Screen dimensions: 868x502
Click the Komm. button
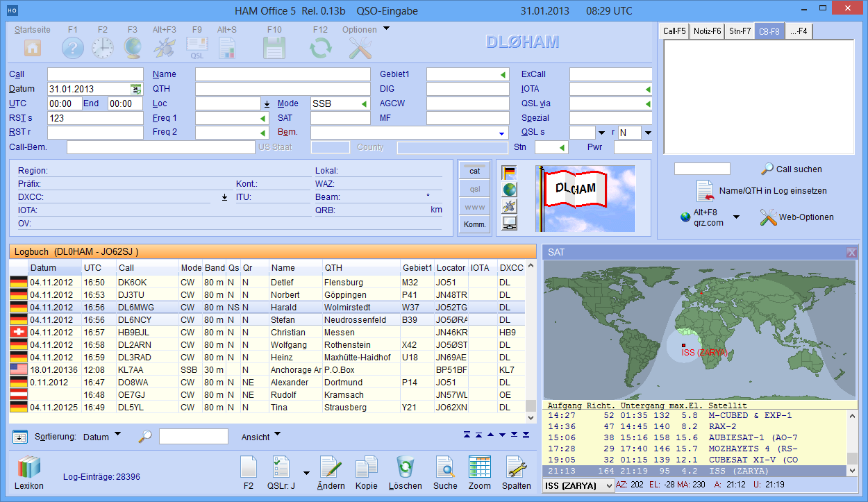(474, 224)
